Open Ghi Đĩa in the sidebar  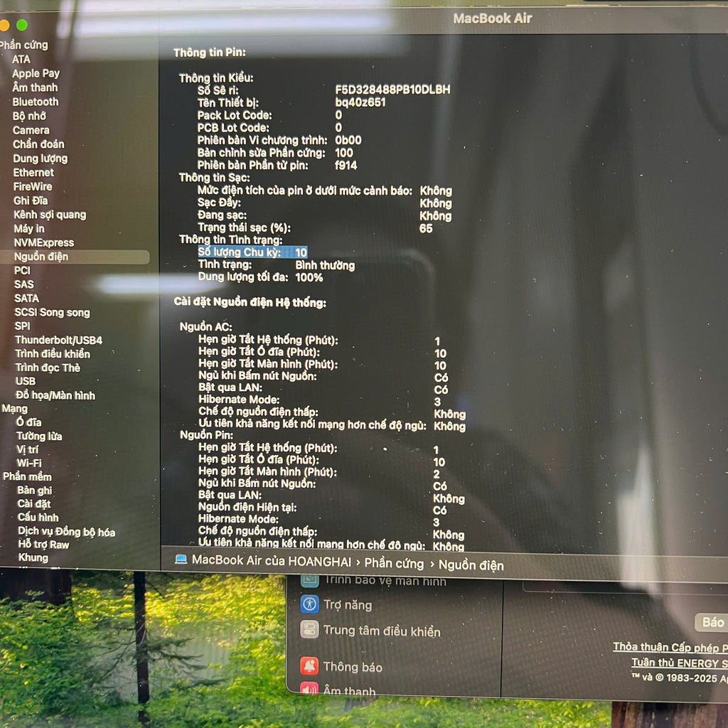pos(31,200)
